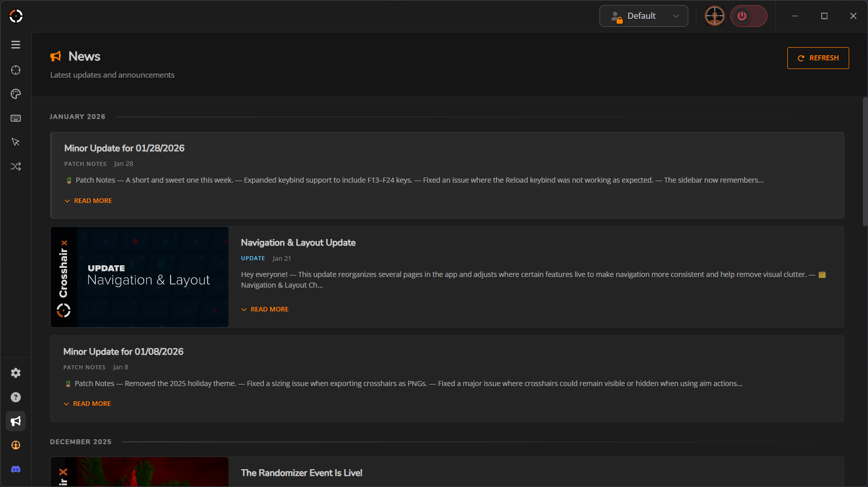868x487 pixels.
Task: Click the Randomizer Event red thumbnail
Action: click(x=140, y=472)
